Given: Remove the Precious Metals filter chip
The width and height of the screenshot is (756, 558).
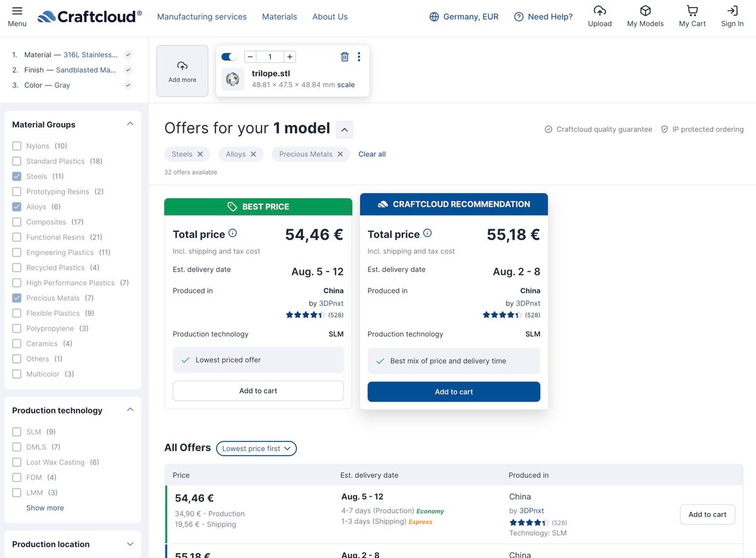Looking at the screenshot, I should coord(340,154).
